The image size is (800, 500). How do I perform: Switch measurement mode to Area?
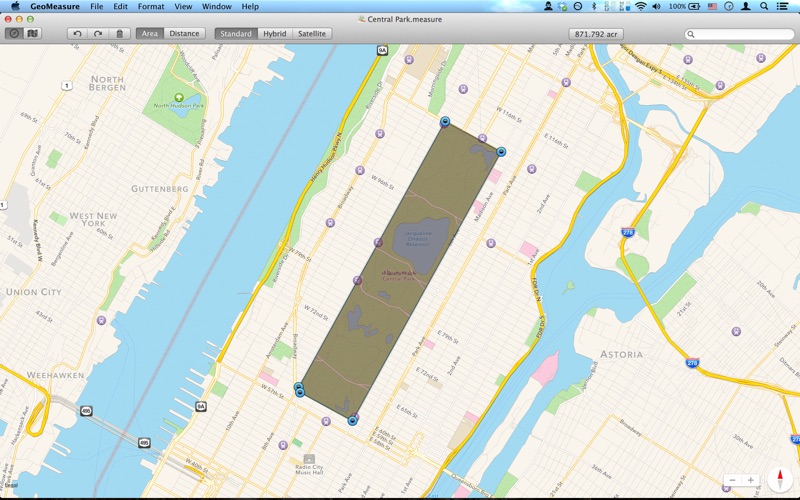pos(149,34)
